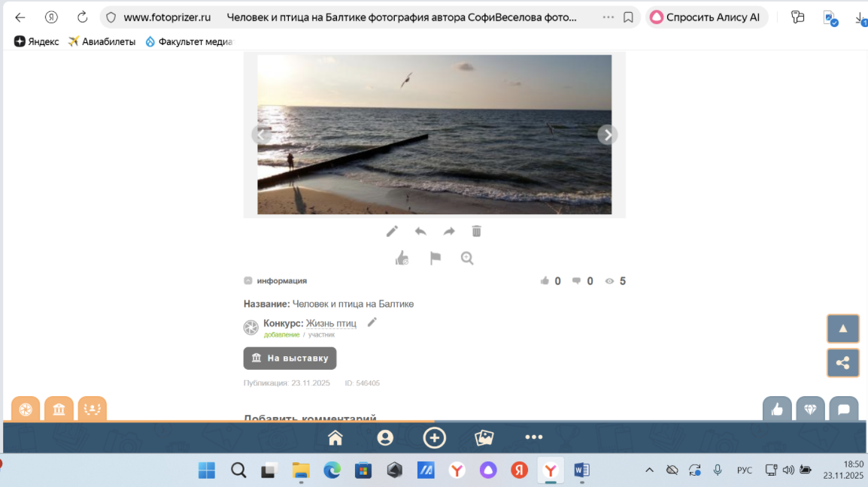Click the right-pointing share arrow icon
The width and height of the screenshot is (868, 487).
point(449,231)
